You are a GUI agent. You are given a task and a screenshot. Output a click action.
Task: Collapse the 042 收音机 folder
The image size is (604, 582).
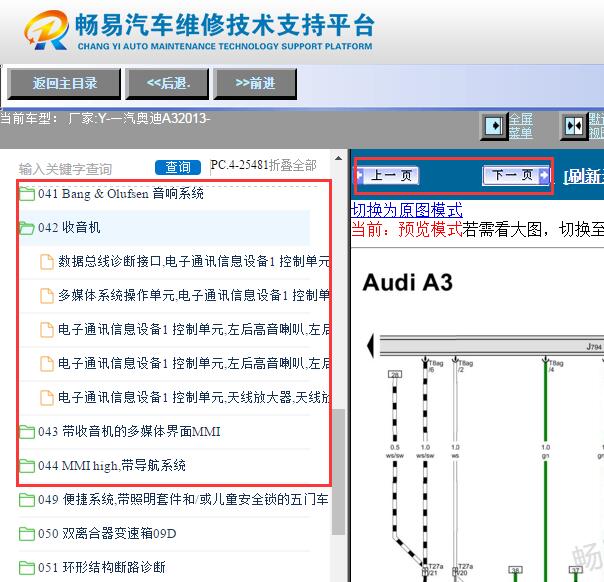(69, 227)
